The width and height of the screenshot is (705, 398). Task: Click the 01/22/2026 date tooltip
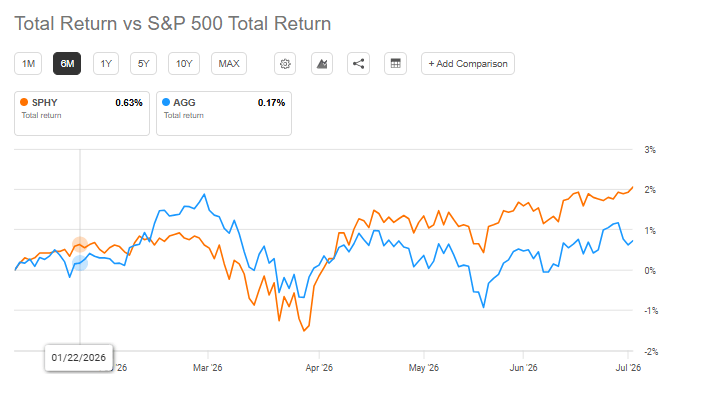tap(79, 358)
